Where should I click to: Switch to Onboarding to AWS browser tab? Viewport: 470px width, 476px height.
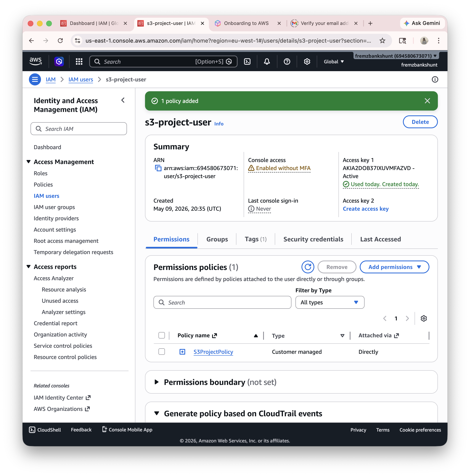pos(246,23)
